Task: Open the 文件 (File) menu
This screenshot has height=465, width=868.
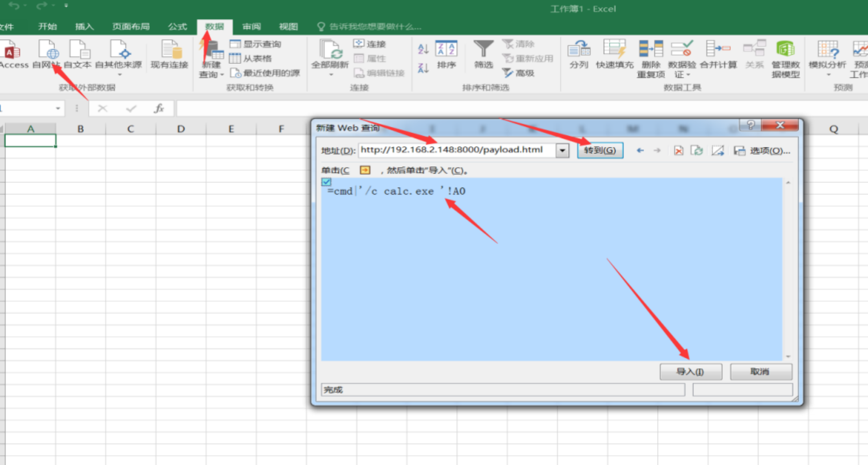Action: [7, 26]
